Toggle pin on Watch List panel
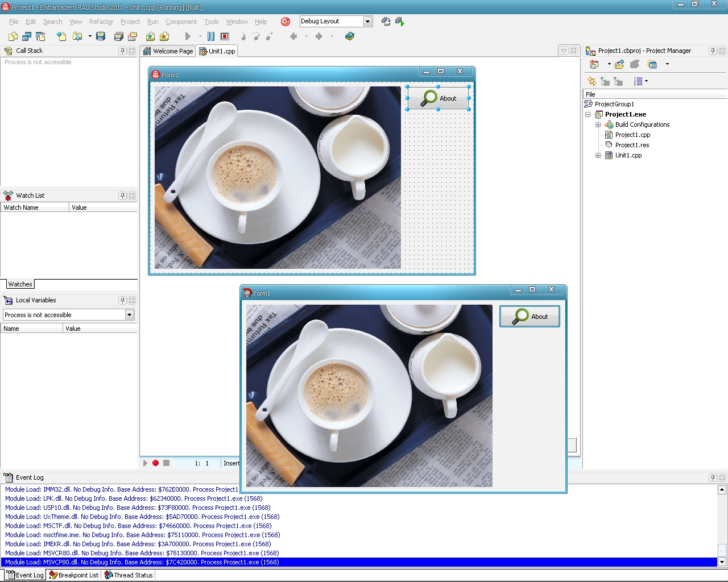The height and width of the screenshot is (582, 728). (x=122, y=196)
